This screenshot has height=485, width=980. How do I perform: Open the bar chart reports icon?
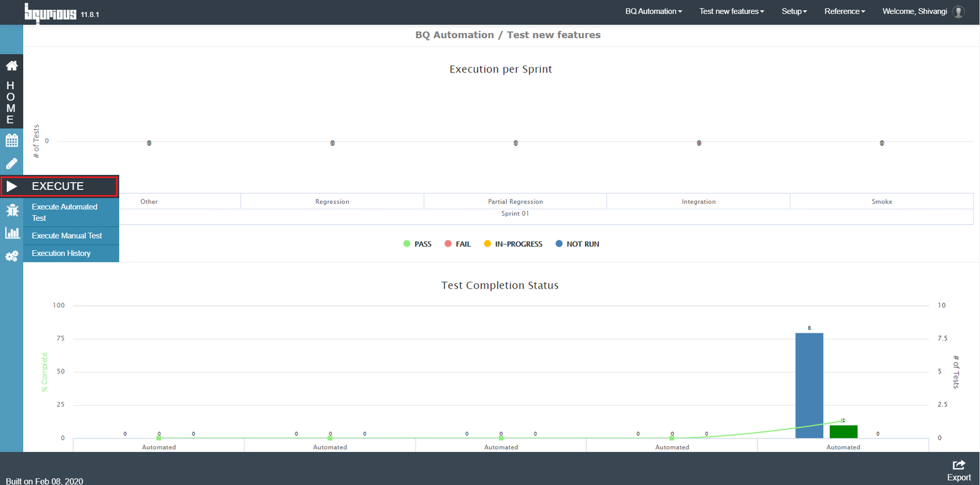click(12, 233)
